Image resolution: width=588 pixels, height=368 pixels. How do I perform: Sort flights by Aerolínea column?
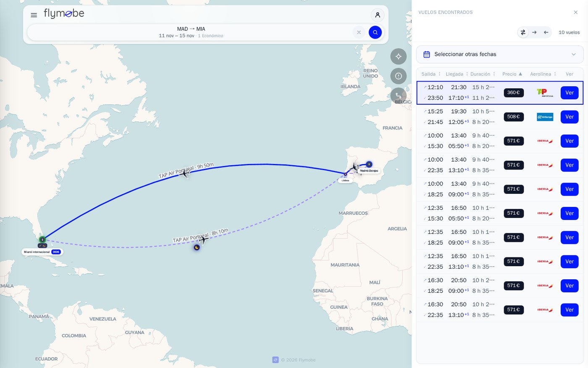pyautogui.click(x=543, y=74)
